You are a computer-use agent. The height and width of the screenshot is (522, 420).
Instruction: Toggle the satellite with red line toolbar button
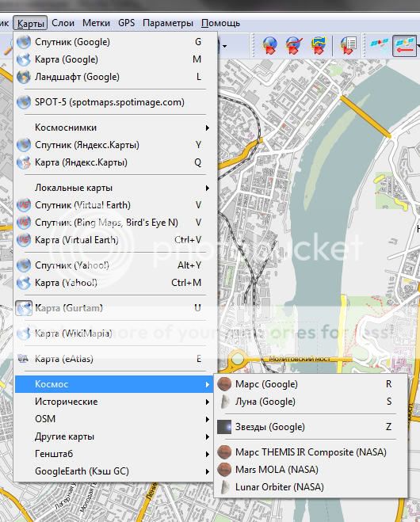pos(404,46)
